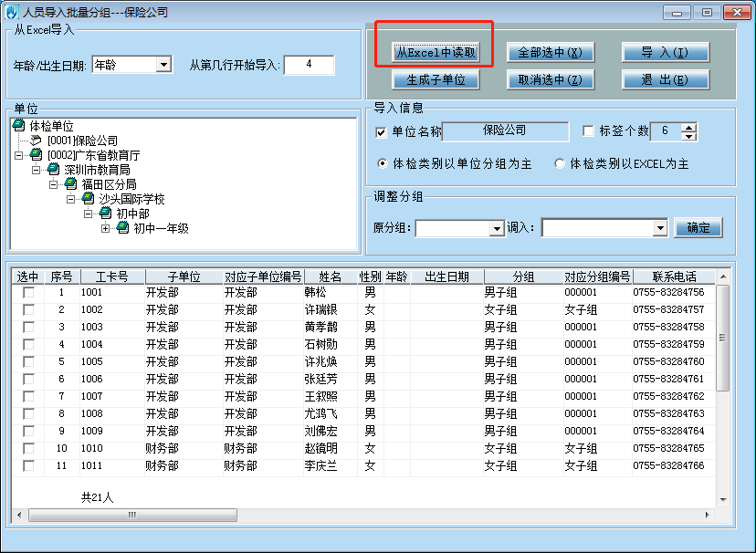
Task: Select the 初中一年级 tree item
Action: (x=161, y=228)
